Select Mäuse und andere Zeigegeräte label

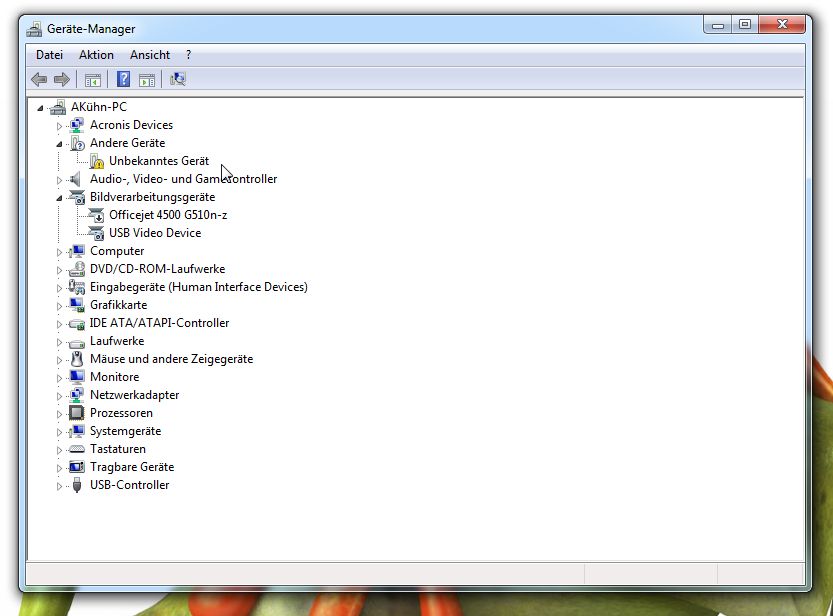(x=171, y=359)
